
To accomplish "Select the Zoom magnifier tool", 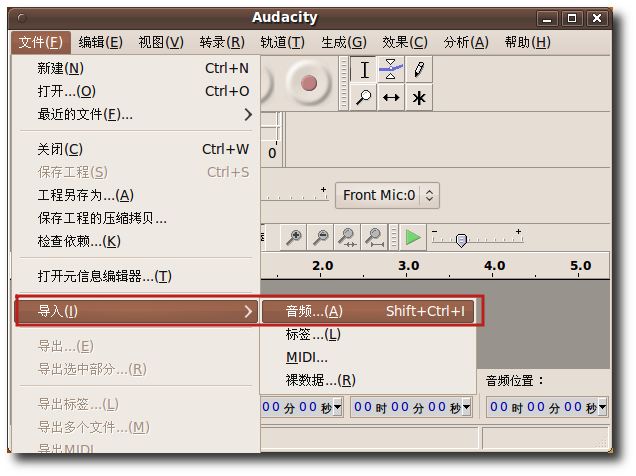I will (x=363, y=97).
